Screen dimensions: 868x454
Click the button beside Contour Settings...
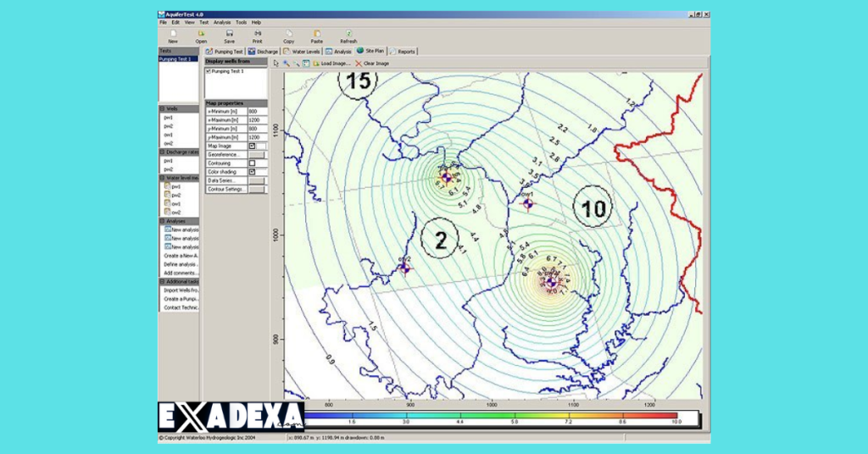[258, 189]
